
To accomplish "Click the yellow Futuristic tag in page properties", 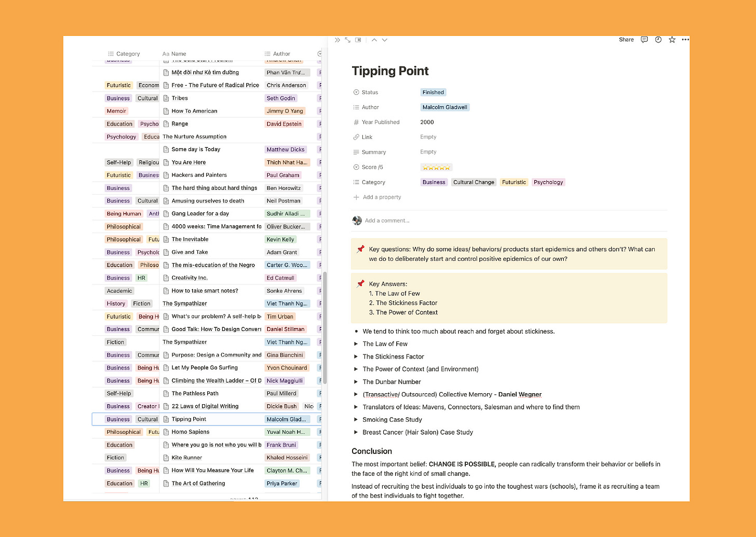I will click(x=514, y=182).
